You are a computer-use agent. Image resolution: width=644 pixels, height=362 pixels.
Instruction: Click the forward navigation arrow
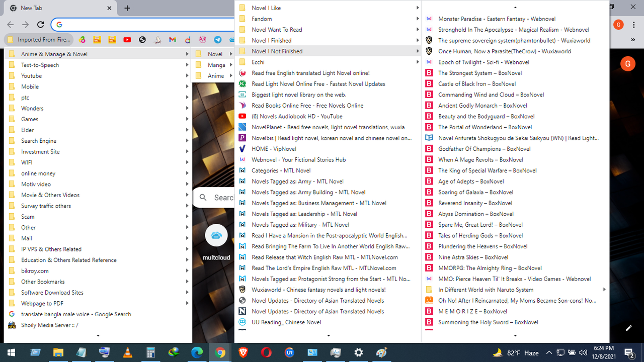point(25,24)
